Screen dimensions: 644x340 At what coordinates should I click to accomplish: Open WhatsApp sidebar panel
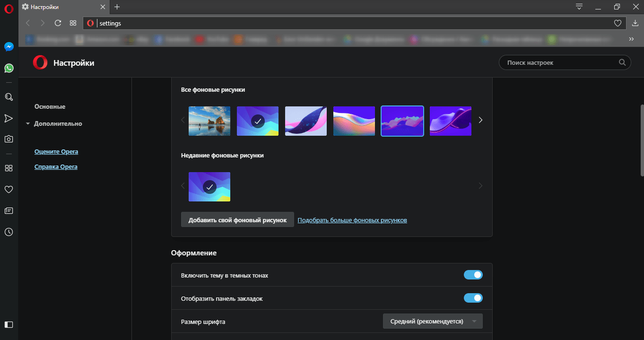(9, 68)
